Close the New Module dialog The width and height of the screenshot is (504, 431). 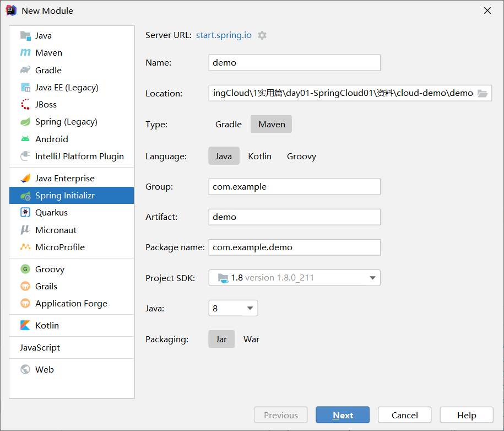(487, 10)
